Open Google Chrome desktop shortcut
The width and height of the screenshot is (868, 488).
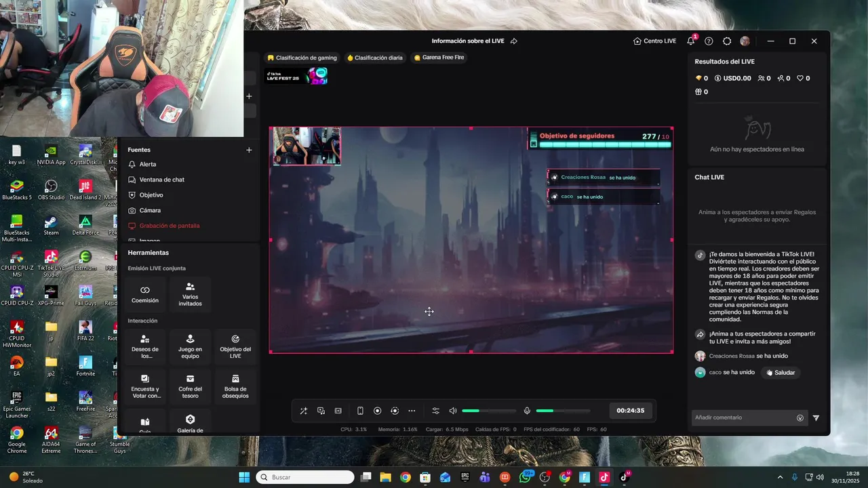point(17,440)
